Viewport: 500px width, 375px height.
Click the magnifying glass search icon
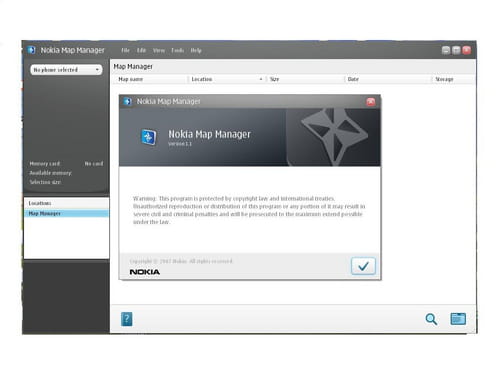431,319
